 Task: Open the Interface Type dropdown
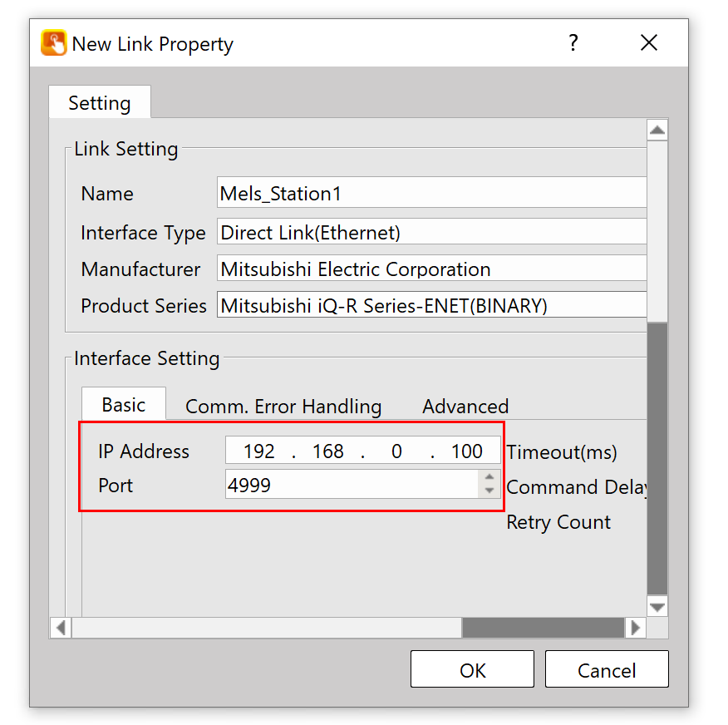430,233
